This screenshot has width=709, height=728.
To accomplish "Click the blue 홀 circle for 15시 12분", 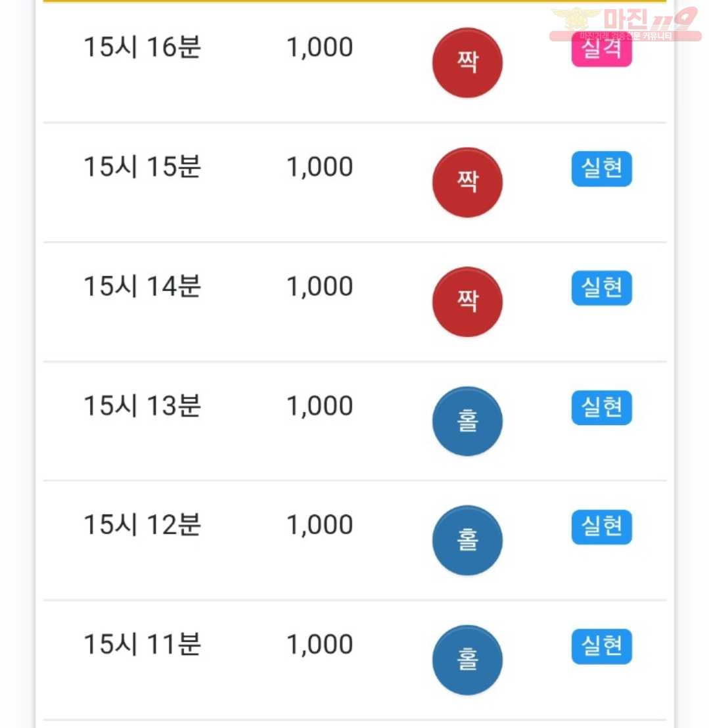I will coord(467,540).
